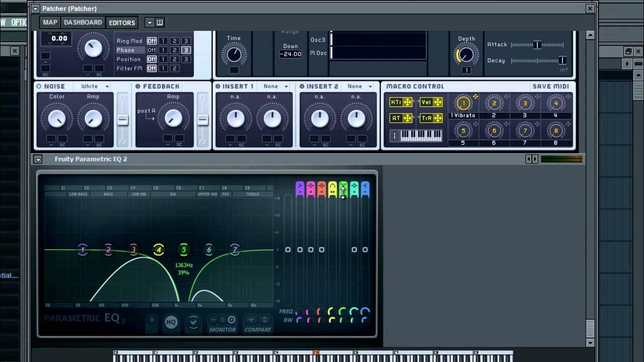Viewport: 644px width, 362px height.
Task: Enable the Insert 1 power LED
Action: pos(218,86)
